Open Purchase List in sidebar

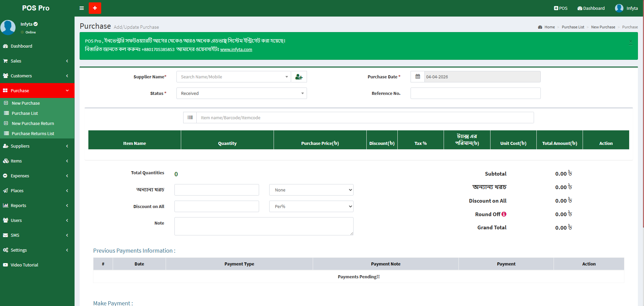pyautogui.click(x=25, y=113)
